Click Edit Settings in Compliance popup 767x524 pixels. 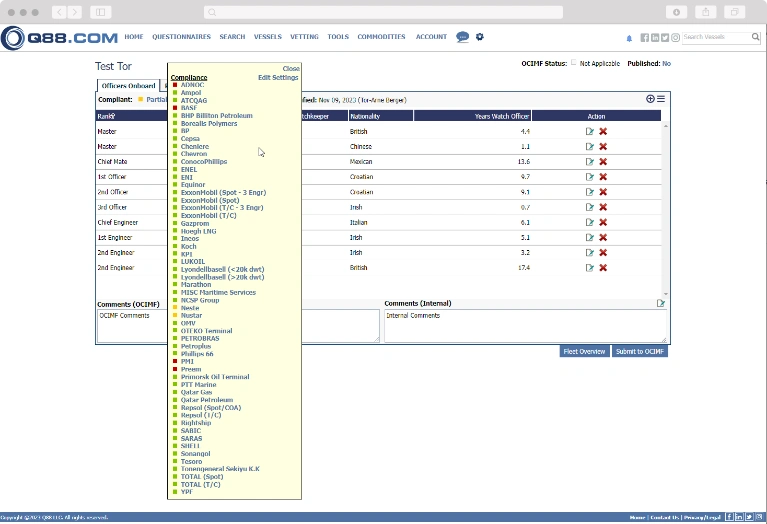[x=277, y=77]
